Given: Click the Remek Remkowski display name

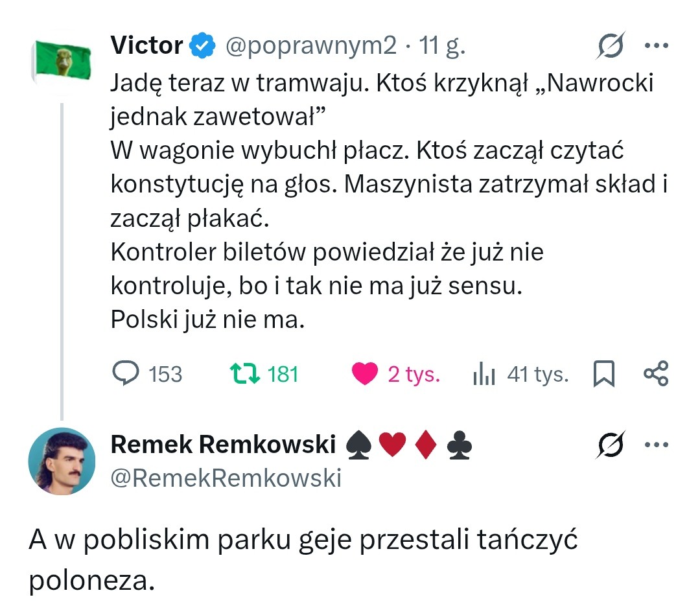Looking at the screenshot, I should 224,445.
